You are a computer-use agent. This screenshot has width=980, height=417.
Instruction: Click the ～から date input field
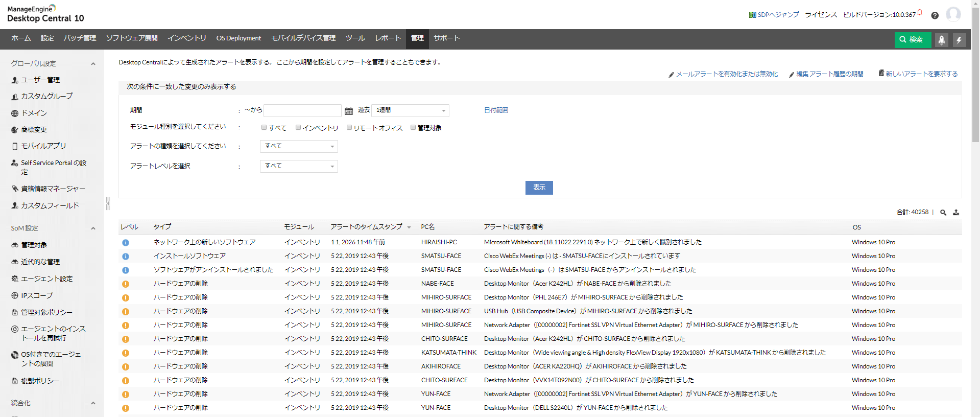302,110
